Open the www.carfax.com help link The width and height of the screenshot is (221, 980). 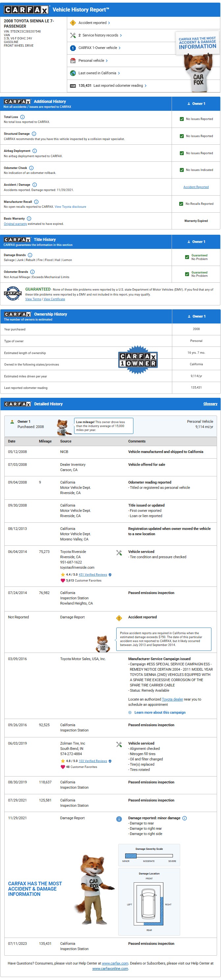pos(115,963)
